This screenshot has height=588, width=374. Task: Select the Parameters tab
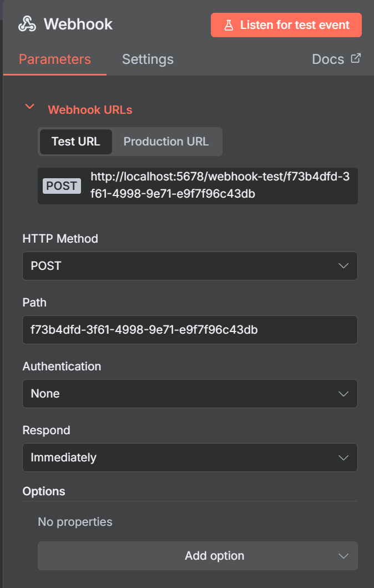coord(54,59)
